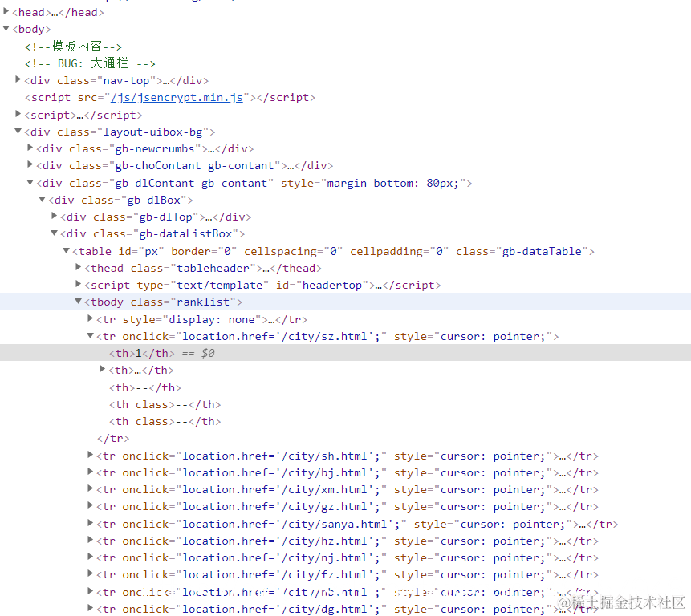691x616 pixels.
Task: Click the tableheader class attribute value
Action: [x=213, y=268]
